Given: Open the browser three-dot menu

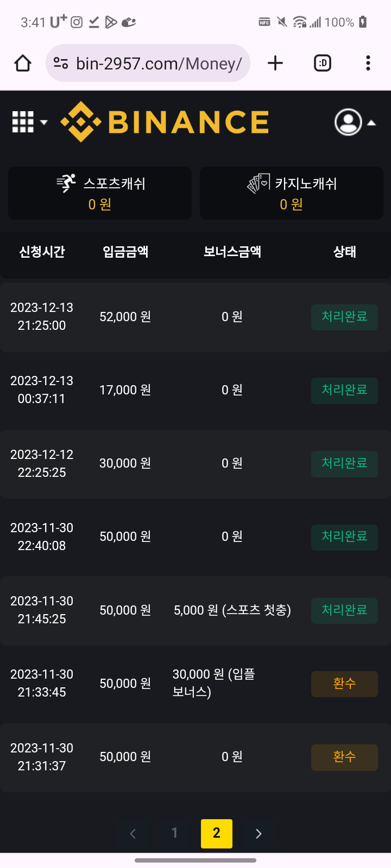Looking at the screenshot, I should pos(368,63).
